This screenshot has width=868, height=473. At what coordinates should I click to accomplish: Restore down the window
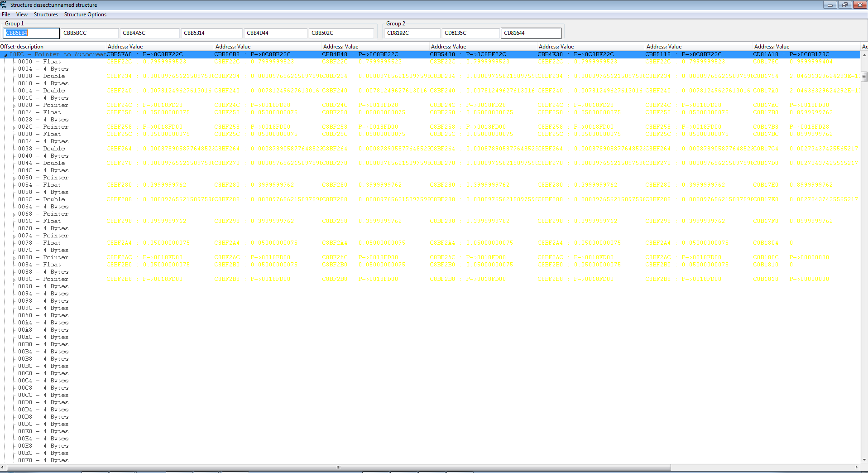pos(845,5)
